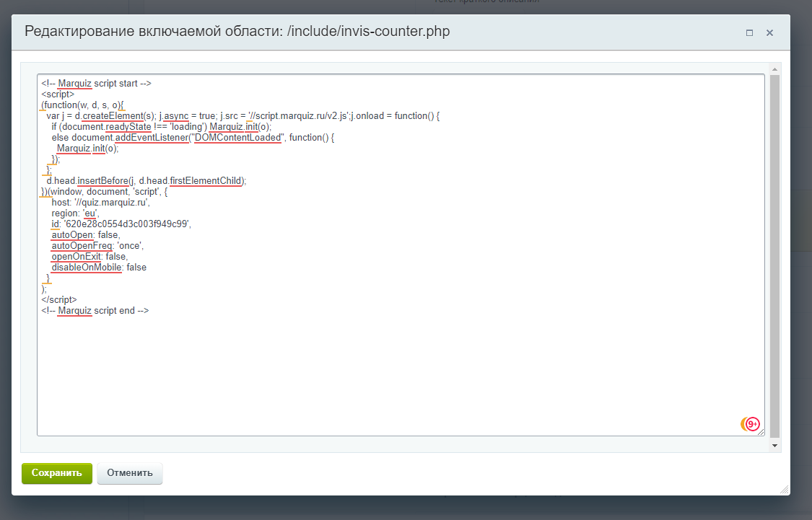Image resolution: width=812 pixels, height=520 pixels.
Task: Click the opening <script> tag line
Action: tap(58, 94)
